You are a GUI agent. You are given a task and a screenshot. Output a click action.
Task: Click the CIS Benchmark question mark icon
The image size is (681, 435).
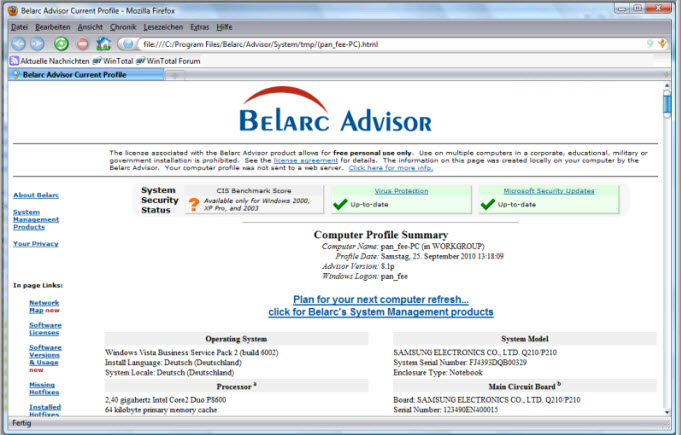click(x=194, y=204)
